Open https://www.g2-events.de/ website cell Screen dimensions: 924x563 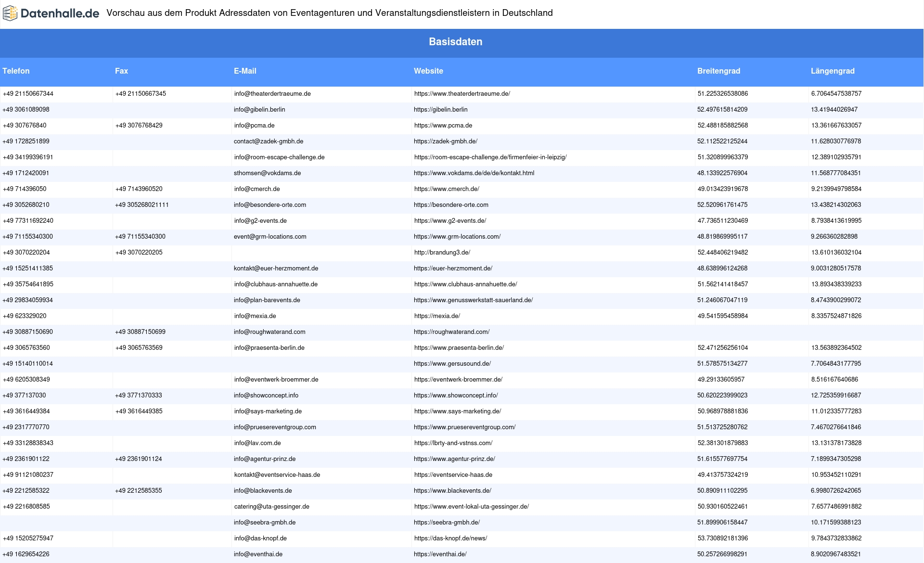(450, 221)
